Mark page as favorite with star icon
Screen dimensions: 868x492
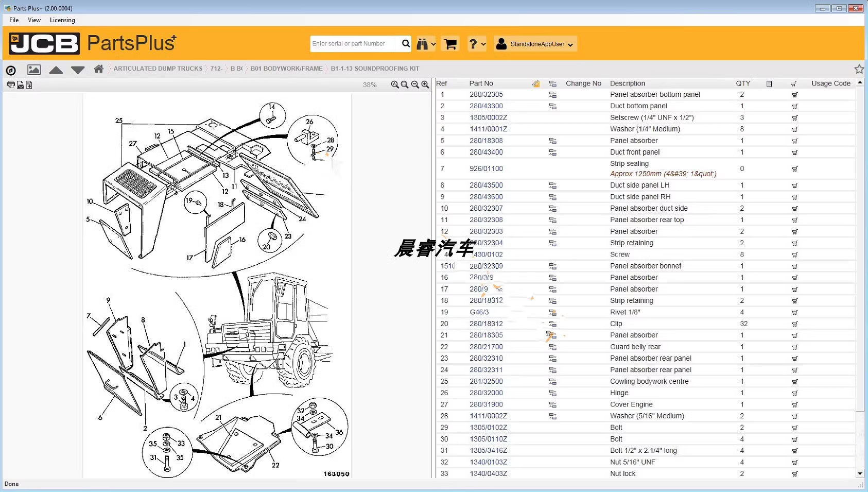[x=859, y=69]
